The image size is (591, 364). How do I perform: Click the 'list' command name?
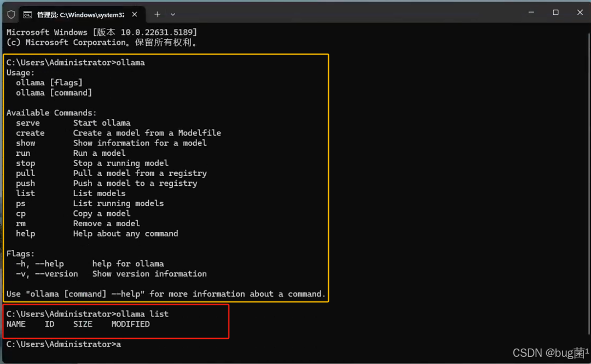click(x=25, y=193)
